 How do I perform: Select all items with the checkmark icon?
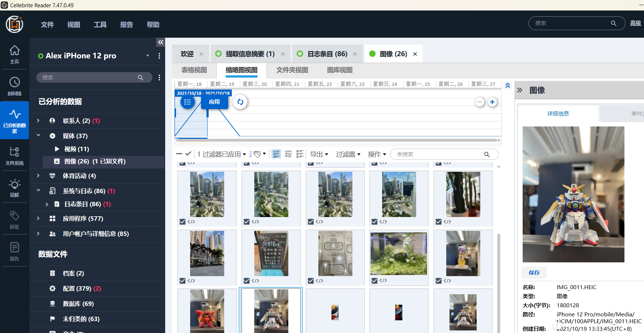(x=188, y=154)
